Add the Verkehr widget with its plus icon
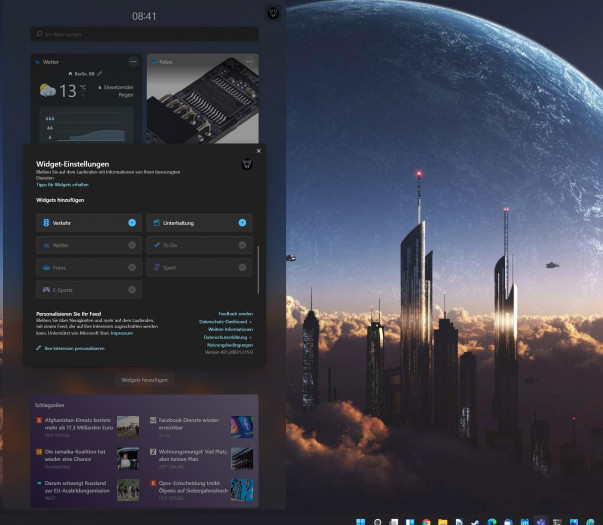Image resolution: width=603 pixels, height=525 pixels. tap(132, 223)
